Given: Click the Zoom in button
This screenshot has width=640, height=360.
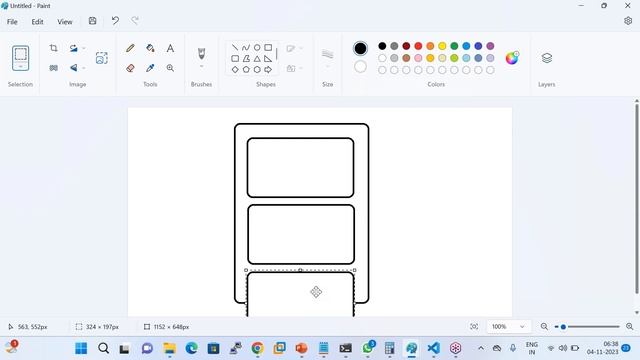Looking at the screenshot, I should 629,327.
